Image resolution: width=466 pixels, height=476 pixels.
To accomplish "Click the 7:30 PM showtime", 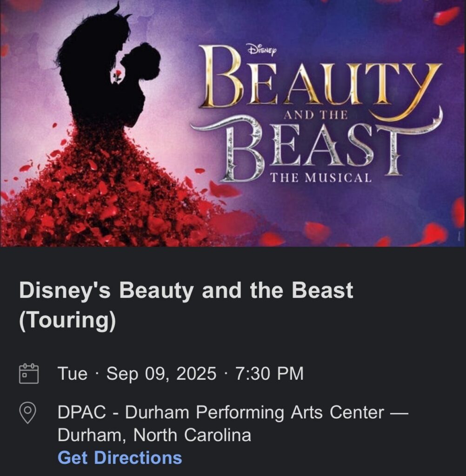I will (269, 373).
